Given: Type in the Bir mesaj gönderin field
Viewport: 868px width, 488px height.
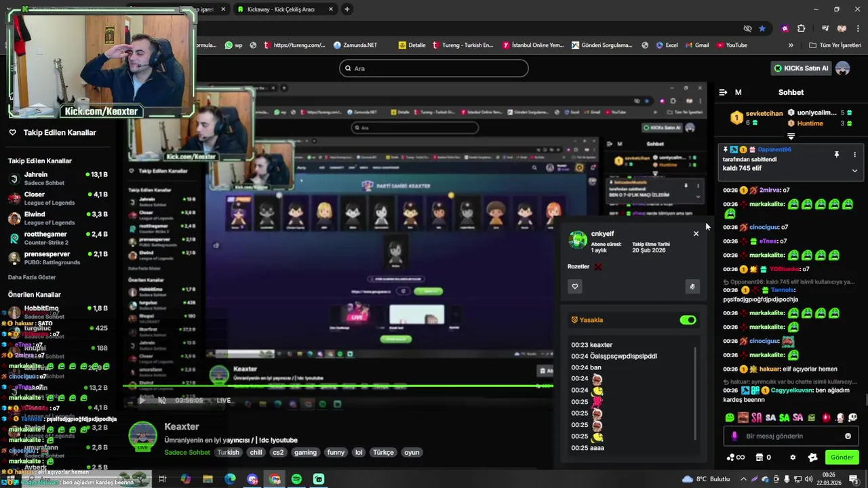Looking at the screenshot, I should 791,436.
